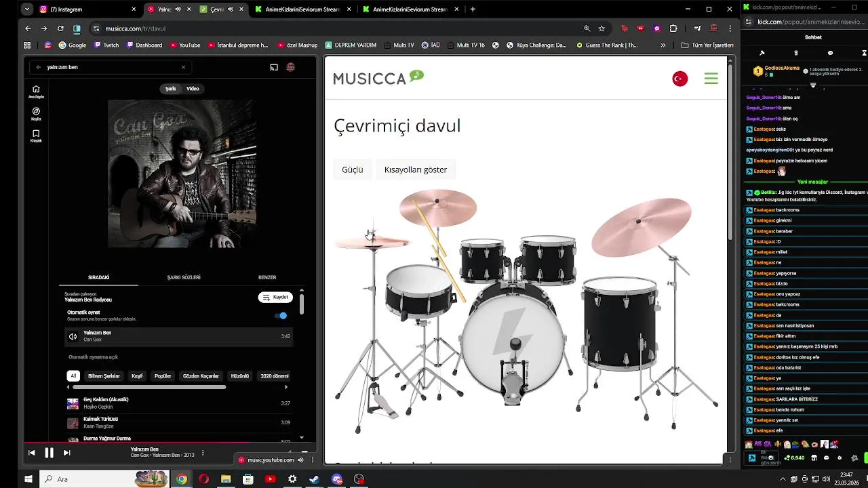
Task: Click the Can Gox album art
Action: [182, 174]
